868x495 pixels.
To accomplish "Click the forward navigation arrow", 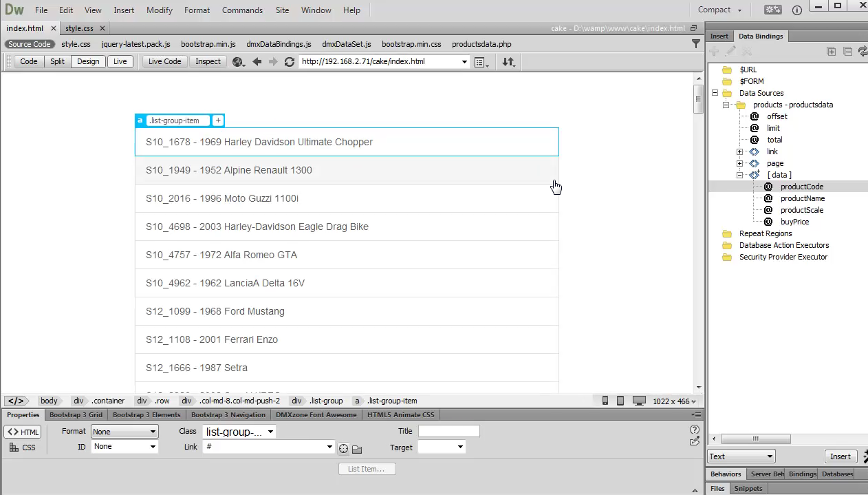I will click(x=273, y=62).
